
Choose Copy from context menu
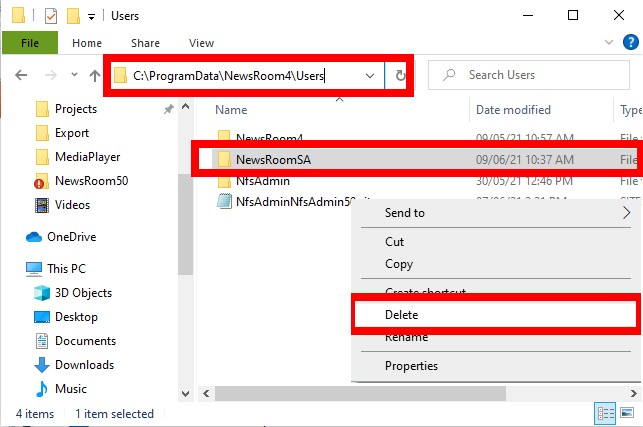496,264
